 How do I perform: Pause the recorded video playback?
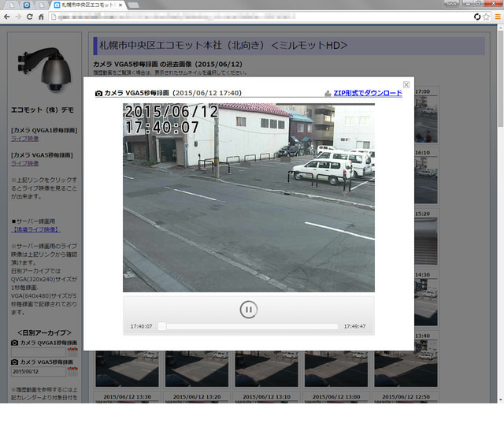[x=249, y=310]
